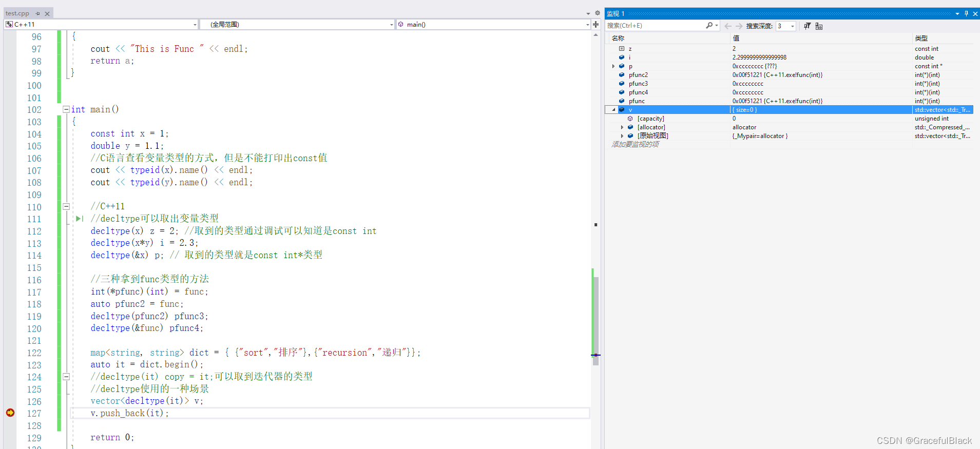Open the main() member dropdown
Viewport: 980px width, 449px height.
587,25
